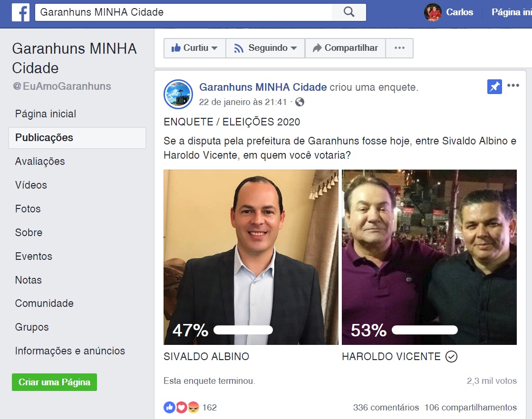Screen dimensions: 532x419
Task: Open the 336 comentários link
Action: (x=386, y=407)
